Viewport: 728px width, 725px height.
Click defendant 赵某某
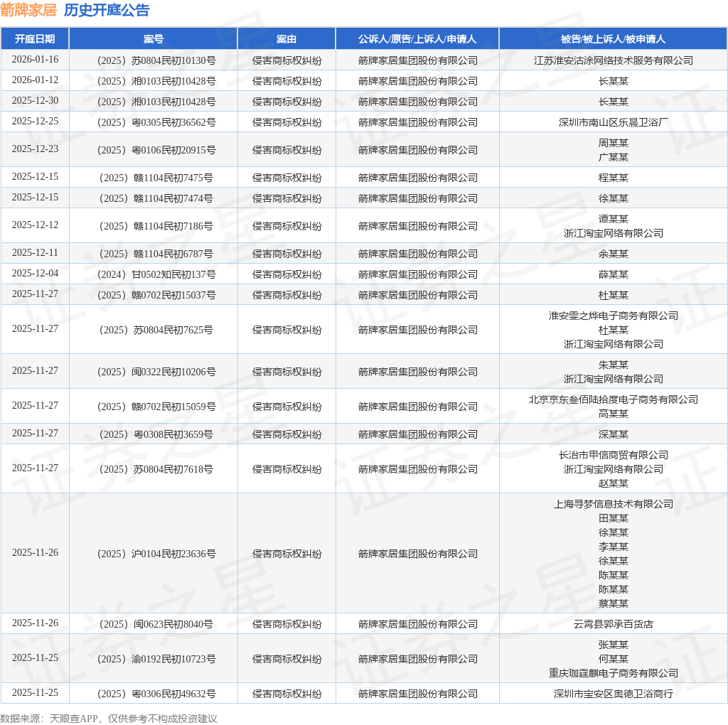click(614, 483)
